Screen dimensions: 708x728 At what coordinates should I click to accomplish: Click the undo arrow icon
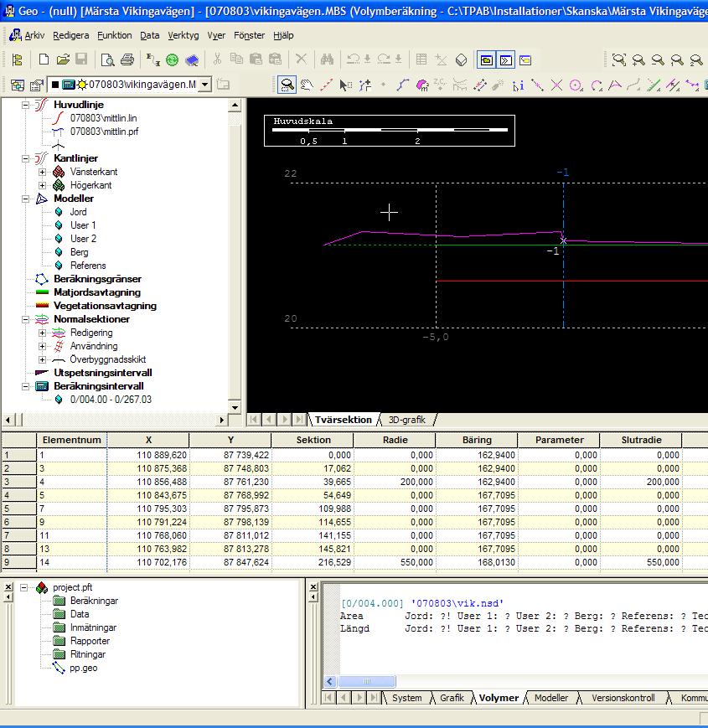coord(354,59)
